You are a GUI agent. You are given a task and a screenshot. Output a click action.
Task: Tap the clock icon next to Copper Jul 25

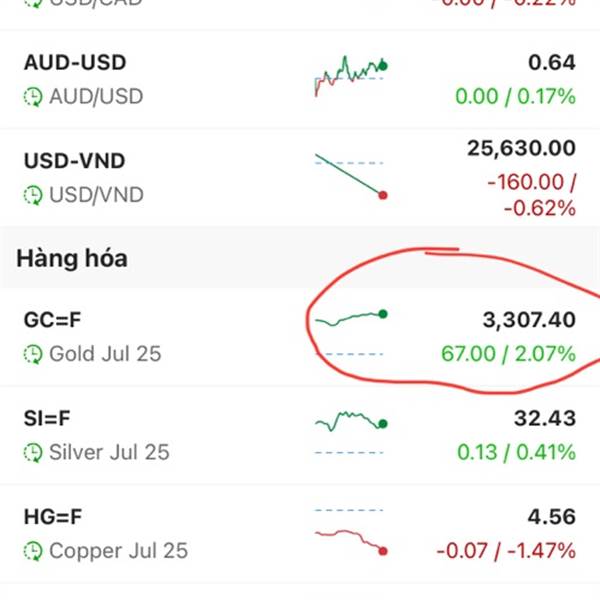[x=33, y=551]
